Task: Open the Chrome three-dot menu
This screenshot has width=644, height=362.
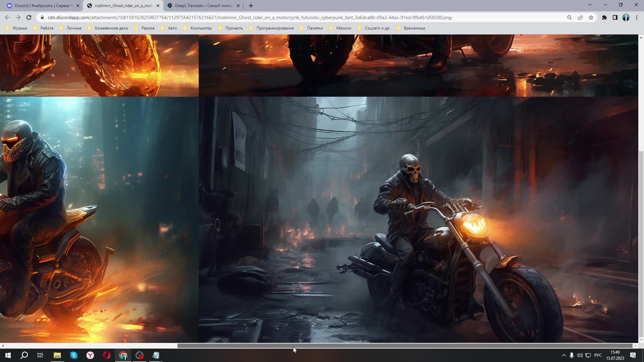Action: pos(637,17)
